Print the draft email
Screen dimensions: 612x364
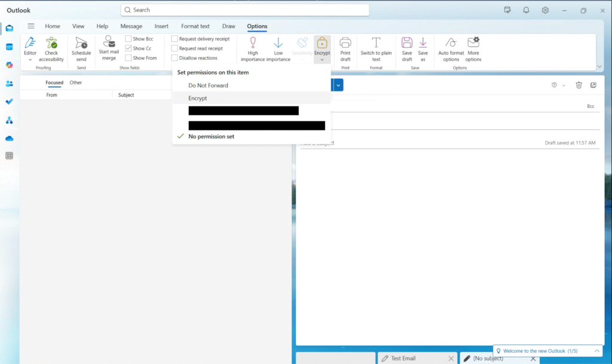coord(345,49)
